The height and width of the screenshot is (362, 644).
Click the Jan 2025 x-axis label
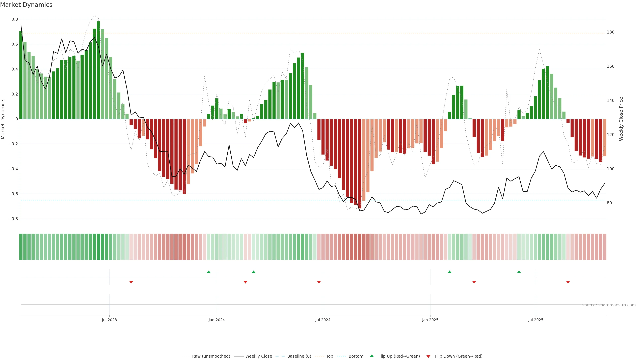click(430, 320)
